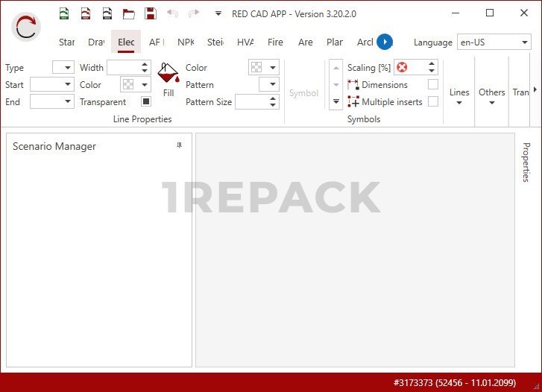Click the red floppy disk save icon
Image resolution: width=542 pixels, height=392 pixels.
[x=151, y=13]
